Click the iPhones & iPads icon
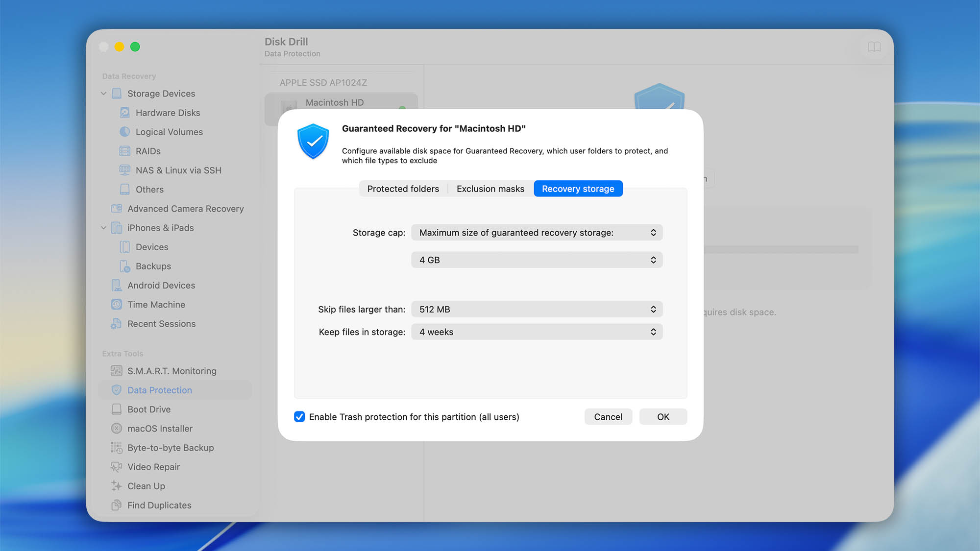 (117, 228)
